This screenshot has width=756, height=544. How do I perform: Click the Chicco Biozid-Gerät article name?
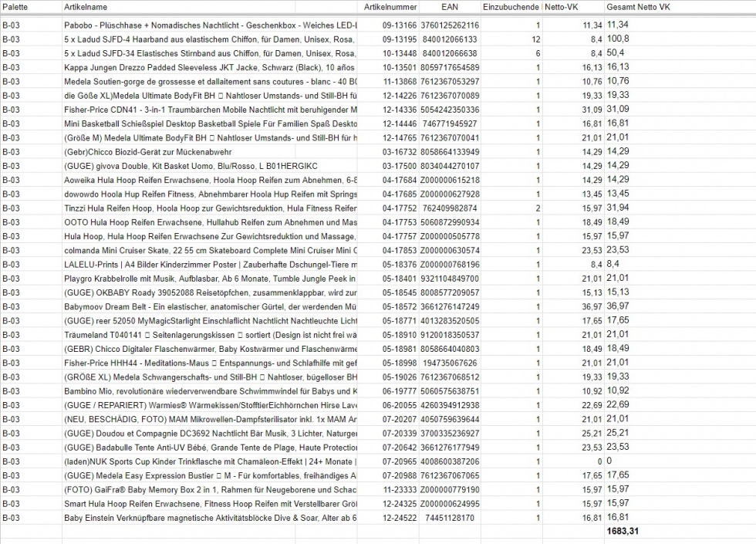[x=147, y=151]
